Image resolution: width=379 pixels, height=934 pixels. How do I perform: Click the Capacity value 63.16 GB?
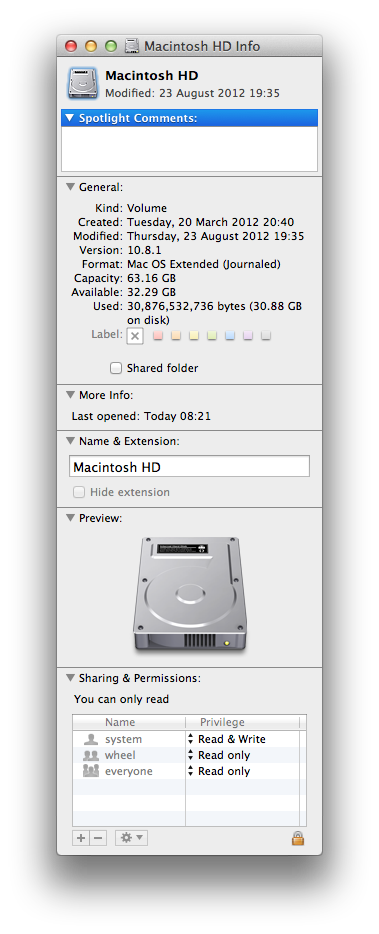(151, 278)
